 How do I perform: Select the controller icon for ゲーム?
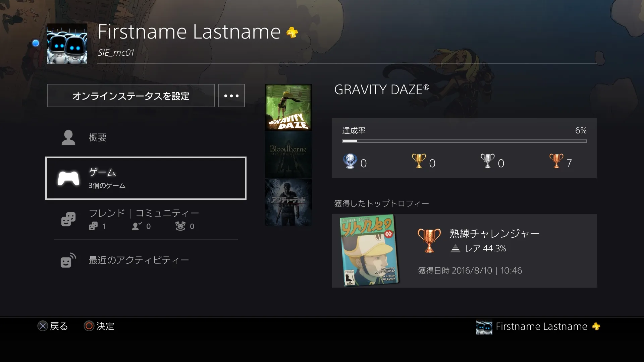click(x=68, y=178)
